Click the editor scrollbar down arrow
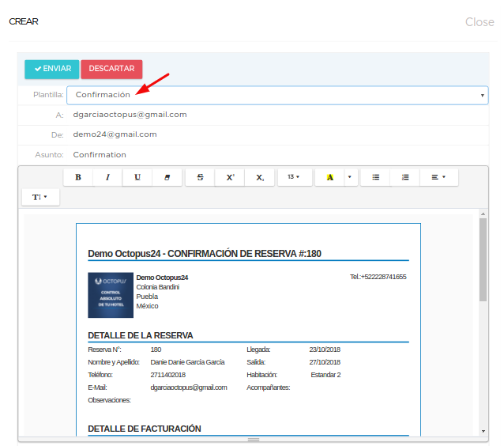 pyautogui.click(x=483, y=431)
